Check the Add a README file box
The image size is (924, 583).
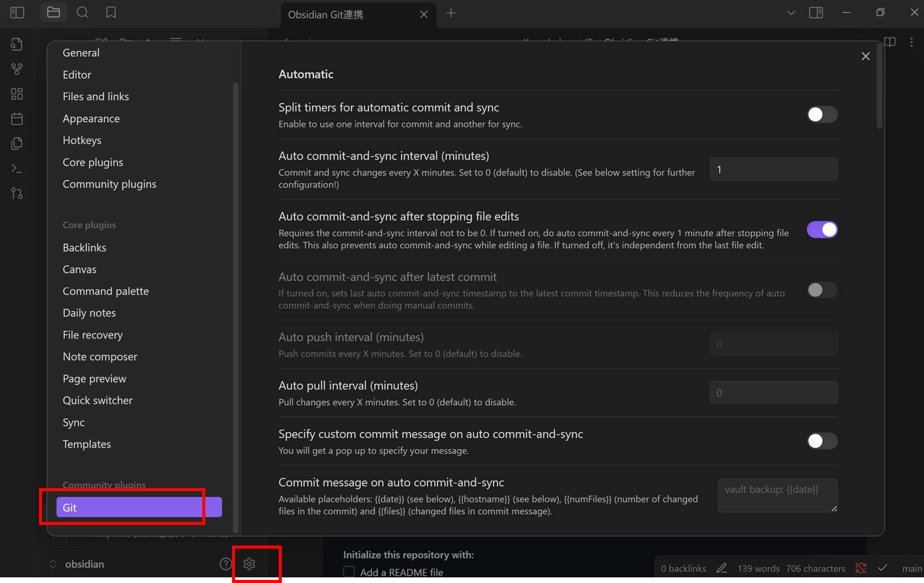click(349, 572)
